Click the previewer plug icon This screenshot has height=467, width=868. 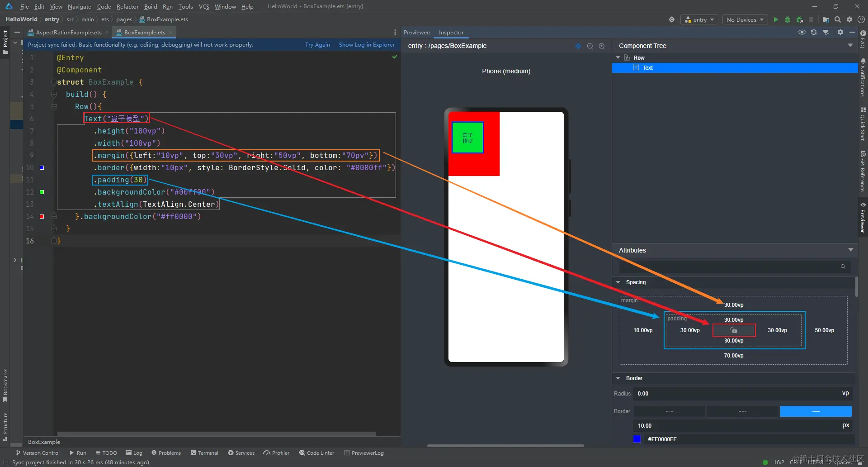pyautogui.click(x=826, y=32)
